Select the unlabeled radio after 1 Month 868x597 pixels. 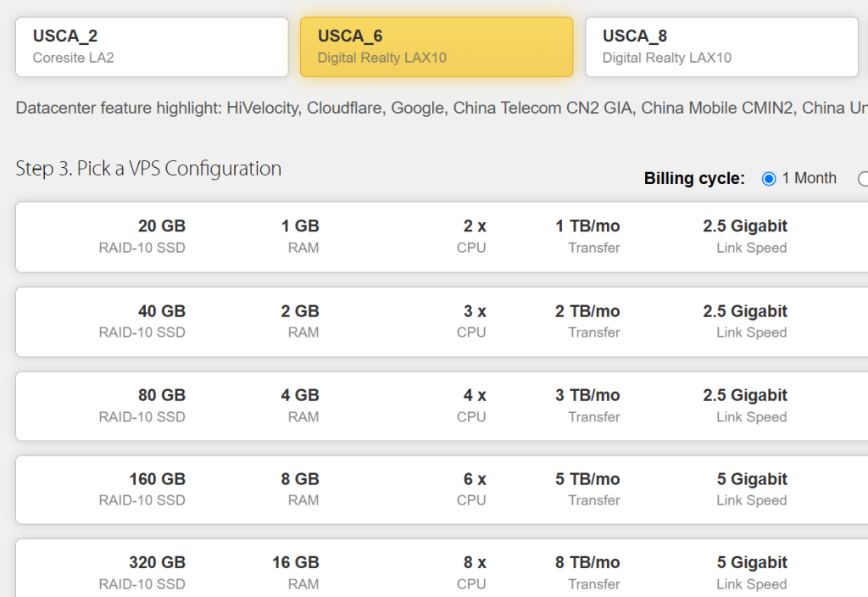[863, 179]
